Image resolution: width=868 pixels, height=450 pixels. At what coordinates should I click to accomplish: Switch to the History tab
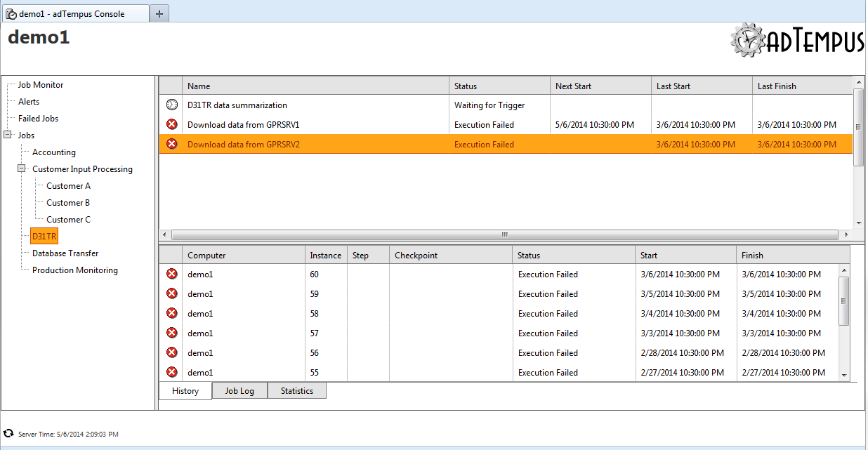coord(185,391)
